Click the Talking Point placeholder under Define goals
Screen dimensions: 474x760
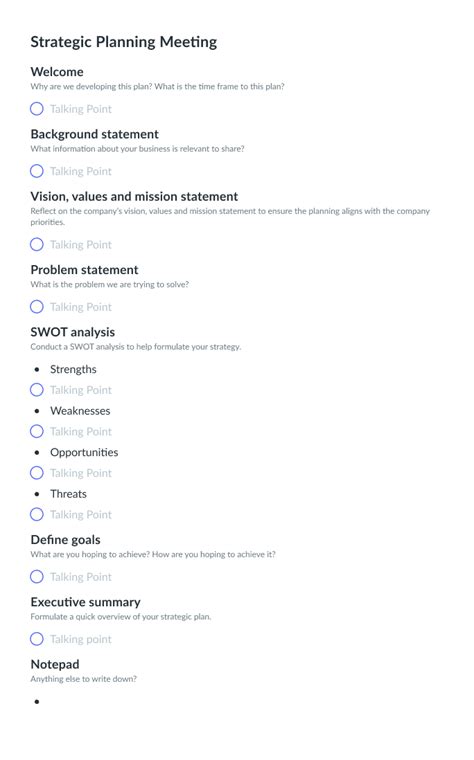81,577
